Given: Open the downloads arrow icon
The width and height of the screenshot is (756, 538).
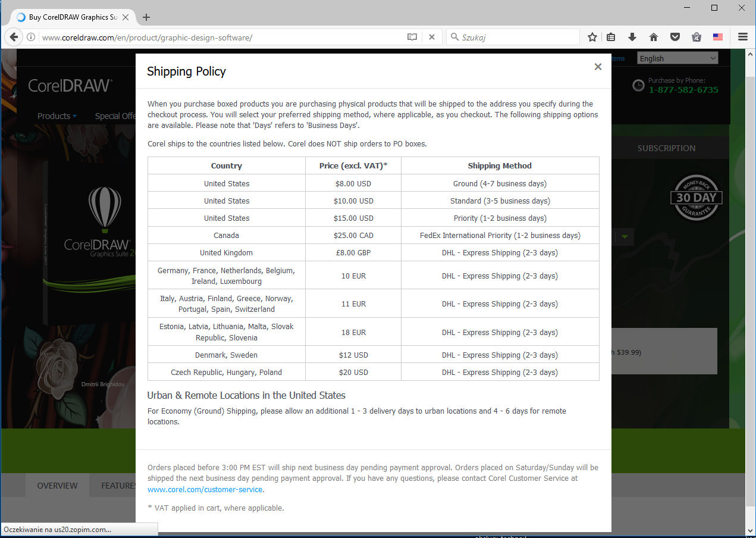Looking at the screenshot, I should tap(632, 37).
